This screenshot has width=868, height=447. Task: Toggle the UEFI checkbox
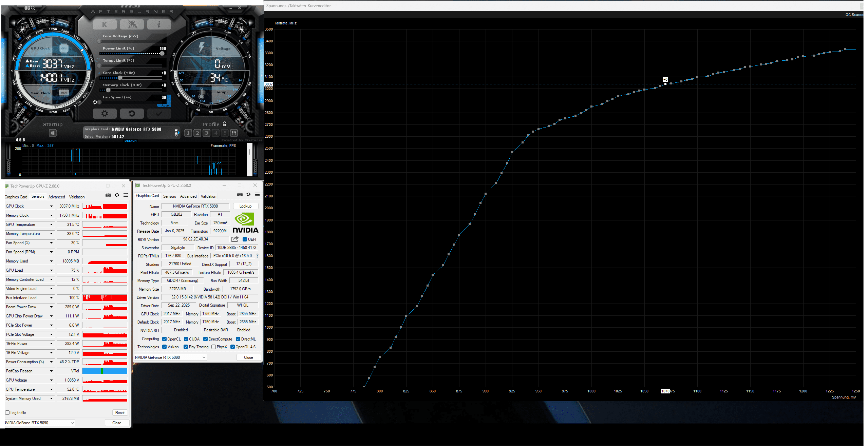coord(245,239)
